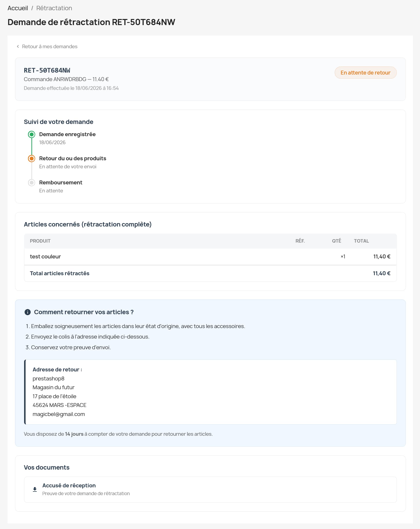Click the ×1 quantity cell
Screen dimensions: 420x529
click(x=343, y=257)
